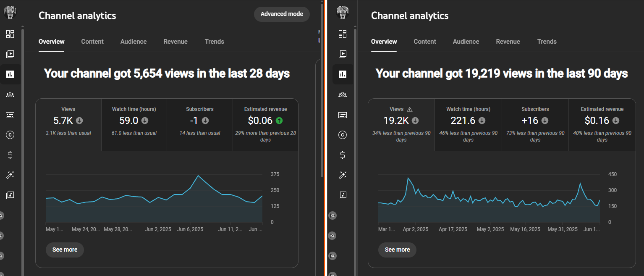Open Audio library icon in the 28-day window sidebar
This screenshot has height=276, width=644.
click(x=10, y=195)
